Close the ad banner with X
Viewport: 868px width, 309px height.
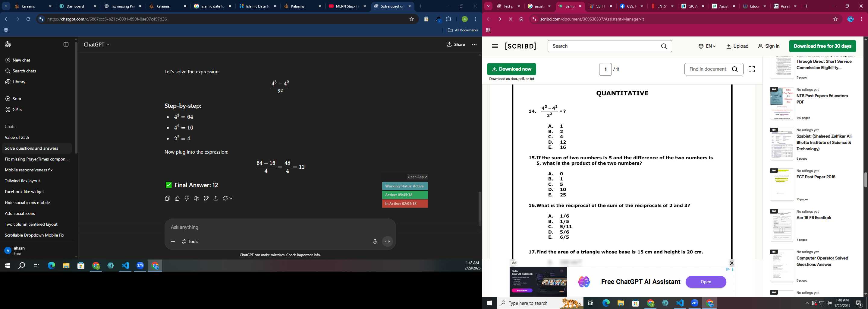tap(731, 263)
